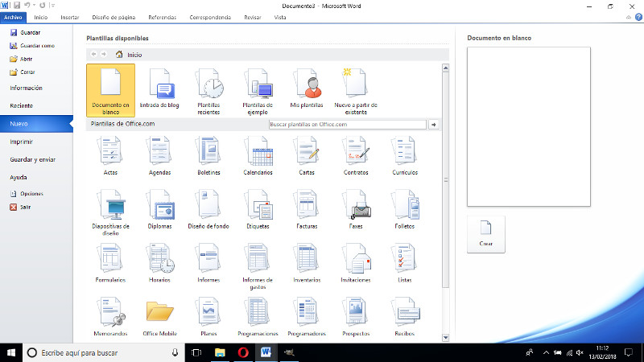Open Plantillas recientes
The image size is (644, 362).
(208, 91)
